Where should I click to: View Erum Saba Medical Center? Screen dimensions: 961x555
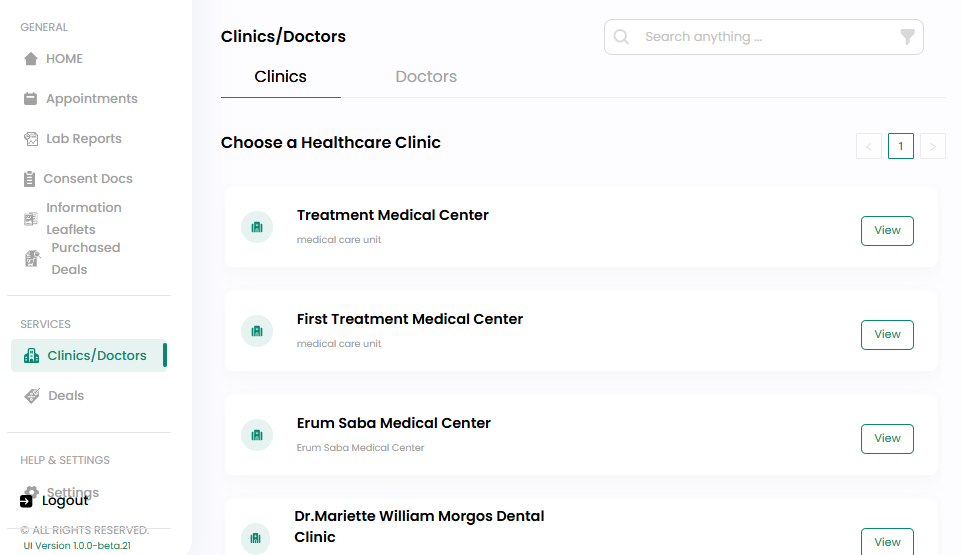(x=887, y=439)
